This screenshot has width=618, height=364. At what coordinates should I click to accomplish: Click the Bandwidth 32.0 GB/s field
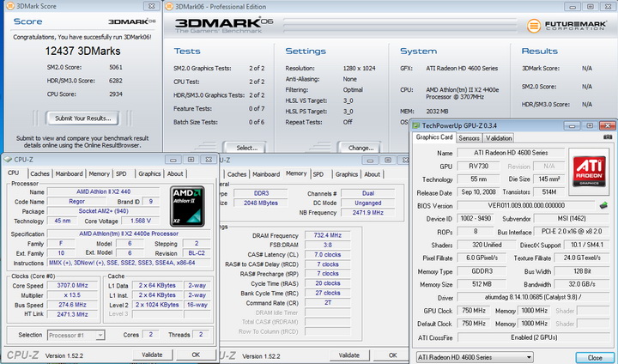(582, 284)
